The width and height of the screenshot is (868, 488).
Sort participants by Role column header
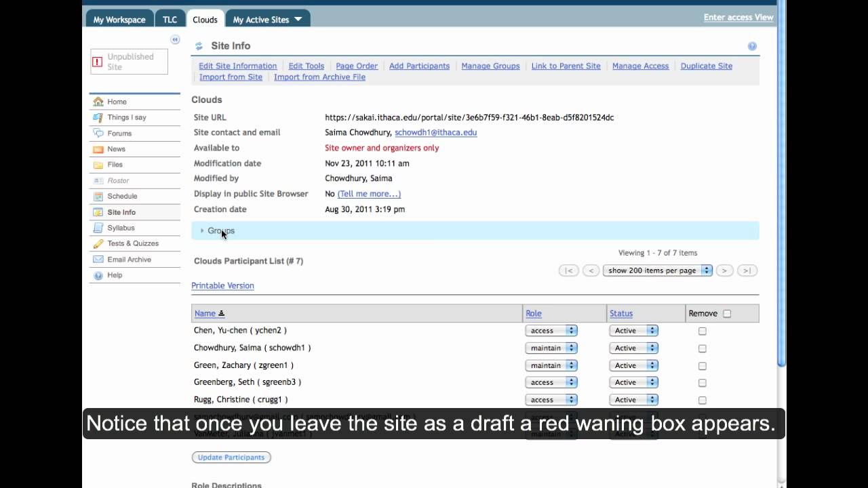point(534,314)
